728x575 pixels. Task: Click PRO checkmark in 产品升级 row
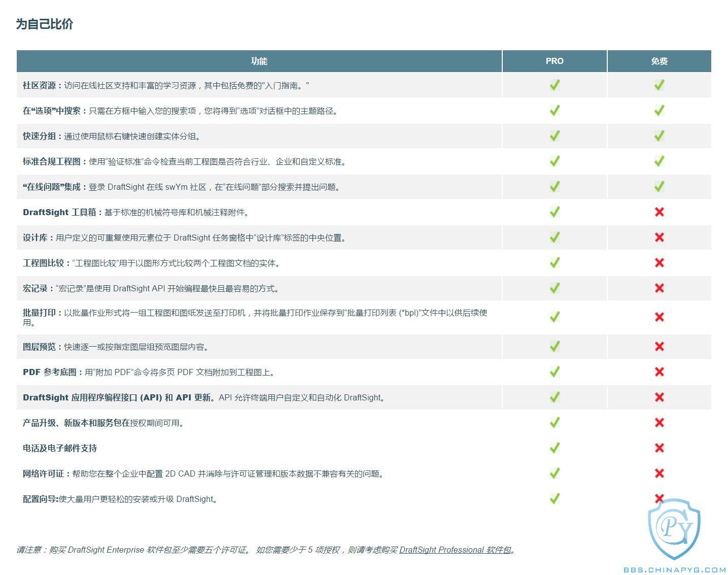554,422
